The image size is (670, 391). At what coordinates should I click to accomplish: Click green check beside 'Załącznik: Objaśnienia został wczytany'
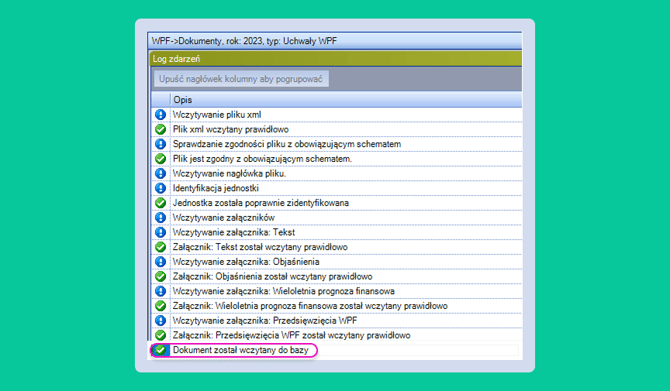[160, 276]
